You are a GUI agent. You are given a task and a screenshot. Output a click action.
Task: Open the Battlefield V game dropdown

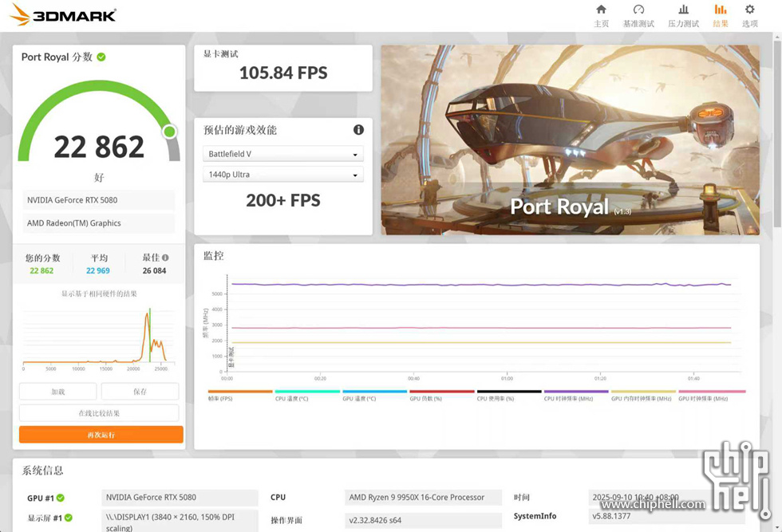coord(282,154)
